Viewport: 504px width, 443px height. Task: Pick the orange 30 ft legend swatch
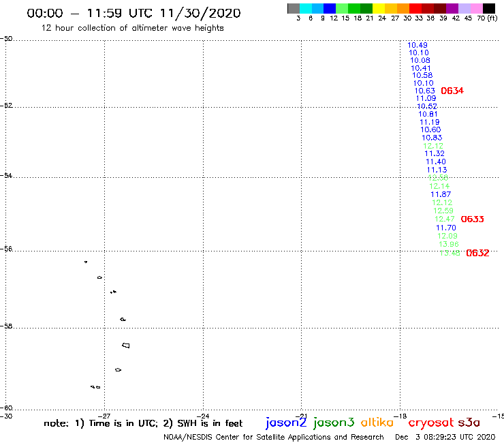tap(403, 8)
